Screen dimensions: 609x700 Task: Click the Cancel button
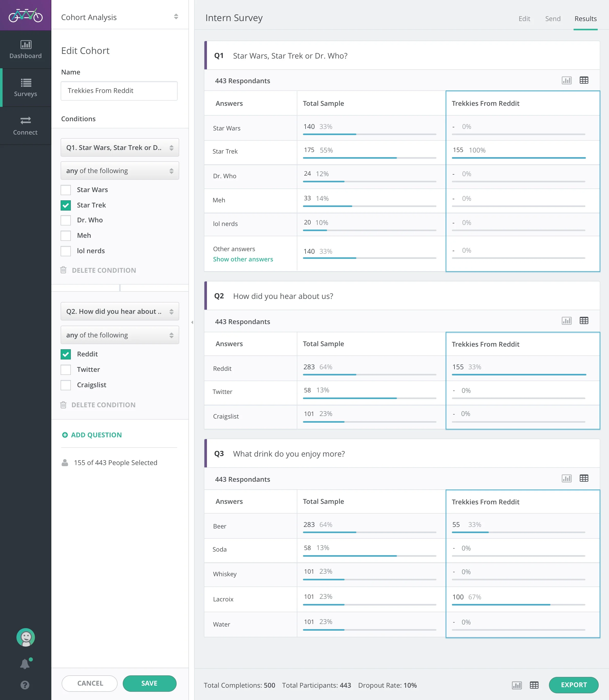[90, 683]
